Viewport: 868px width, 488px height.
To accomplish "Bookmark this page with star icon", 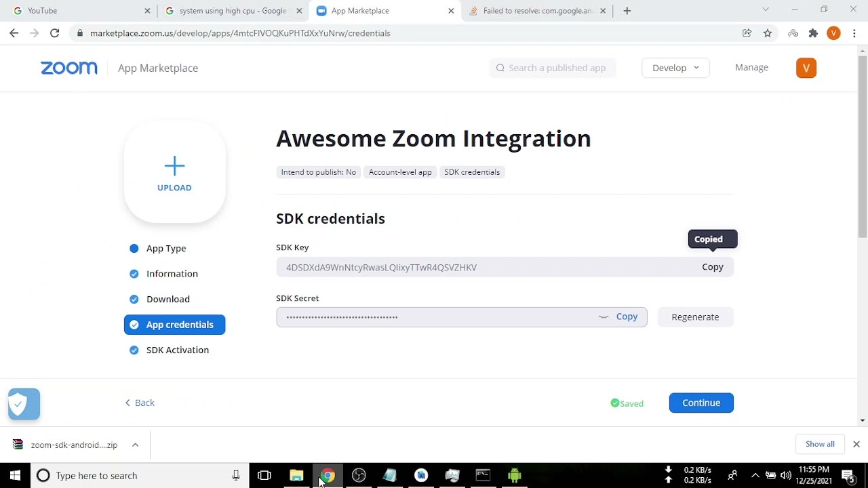I will pos(768,33).
